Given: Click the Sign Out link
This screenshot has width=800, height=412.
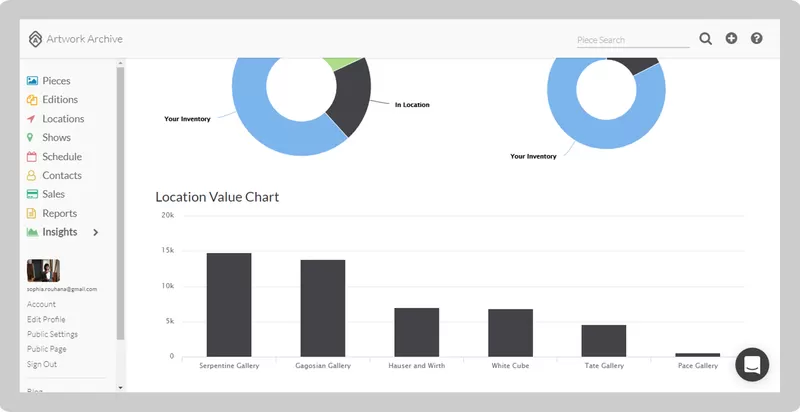Looking at the screenshot, I should (42, 364).
